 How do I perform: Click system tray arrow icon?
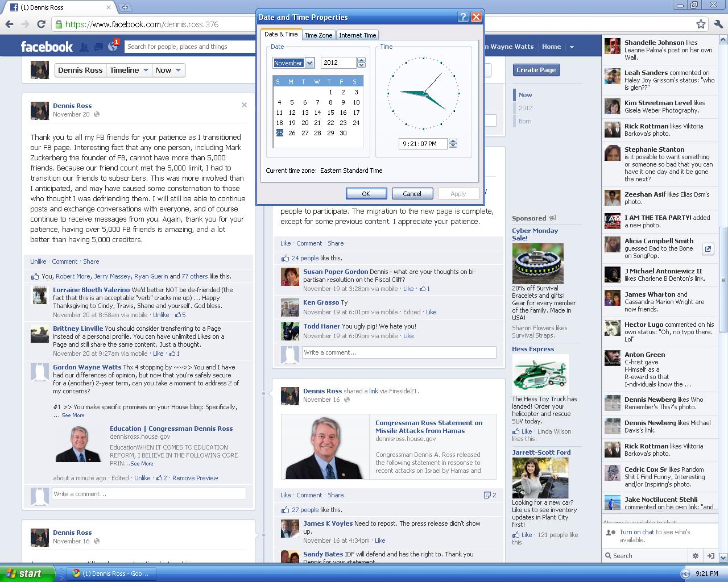685,573
